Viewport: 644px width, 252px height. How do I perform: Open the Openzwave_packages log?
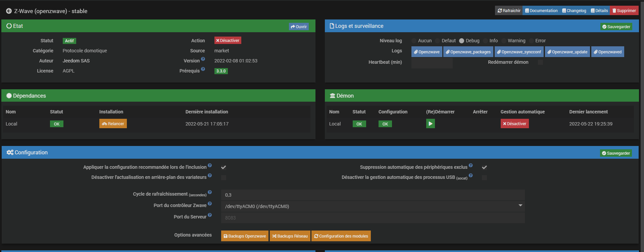point(468,52)
